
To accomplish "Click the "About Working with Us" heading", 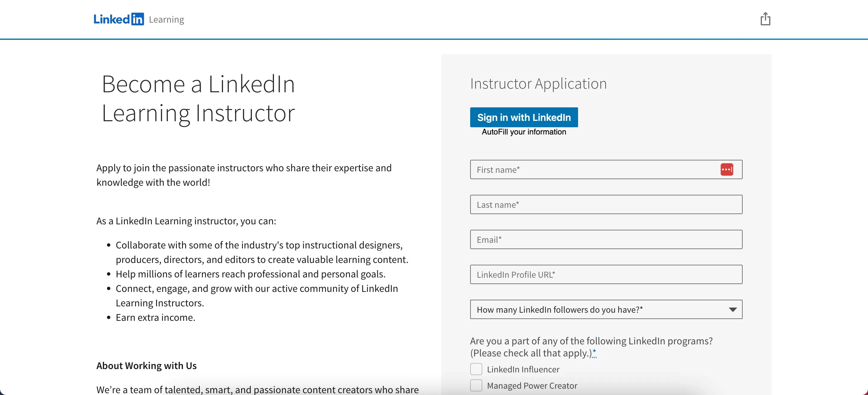I will pos(146,365).
